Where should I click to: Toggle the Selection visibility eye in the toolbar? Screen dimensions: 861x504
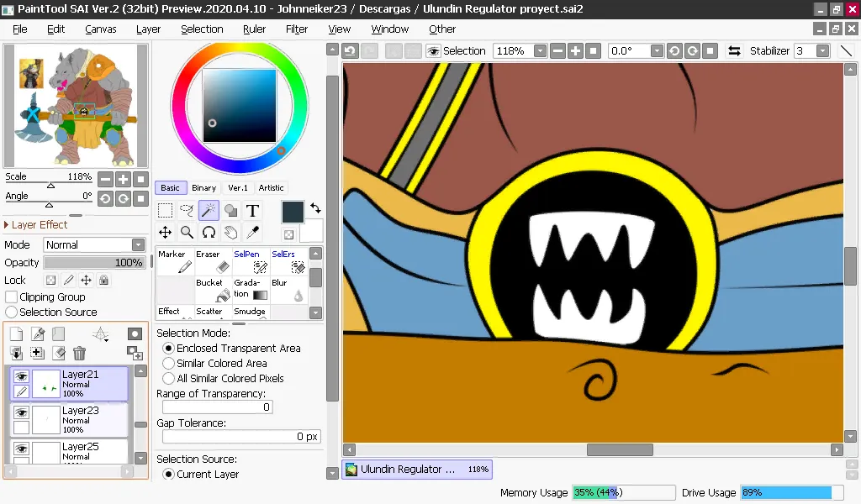click(x=433, y=51)
